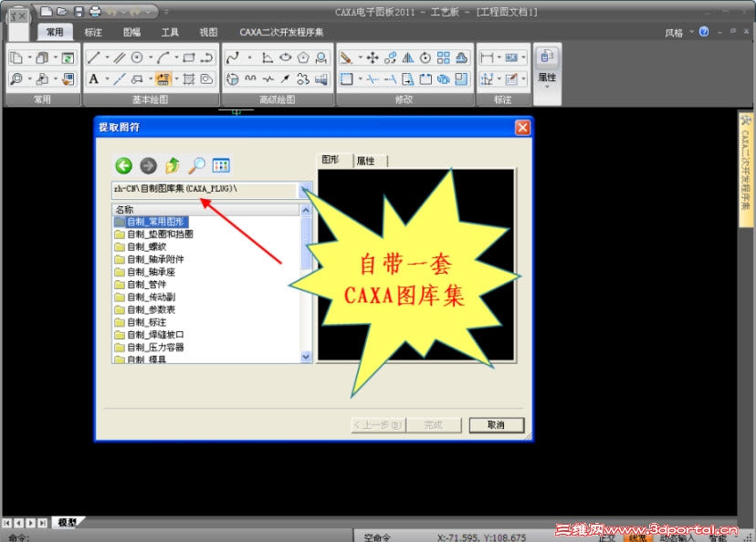This screenshot has width=756, height=542.
Task: Click the Zoom magnifier in the 常用 group
Action: (x=16, y=78)
